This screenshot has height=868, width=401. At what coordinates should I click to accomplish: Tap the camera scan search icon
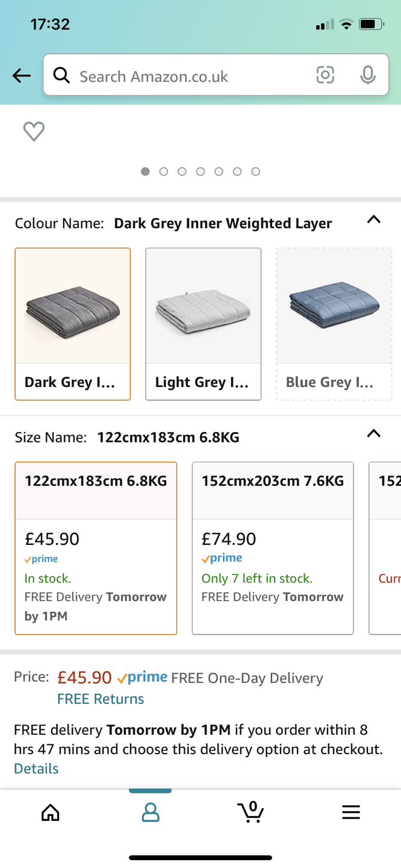(325, 75)
